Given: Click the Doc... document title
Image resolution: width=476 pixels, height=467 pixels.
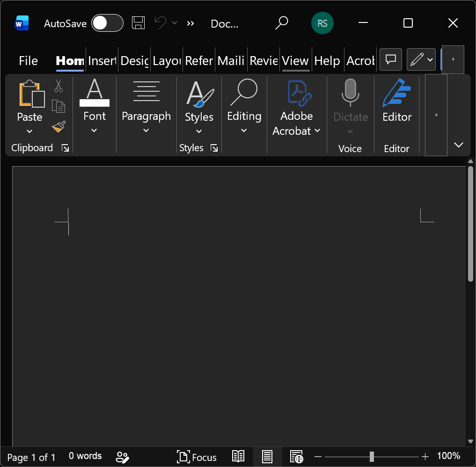Looking at the screenshot, I should [224, 24].
